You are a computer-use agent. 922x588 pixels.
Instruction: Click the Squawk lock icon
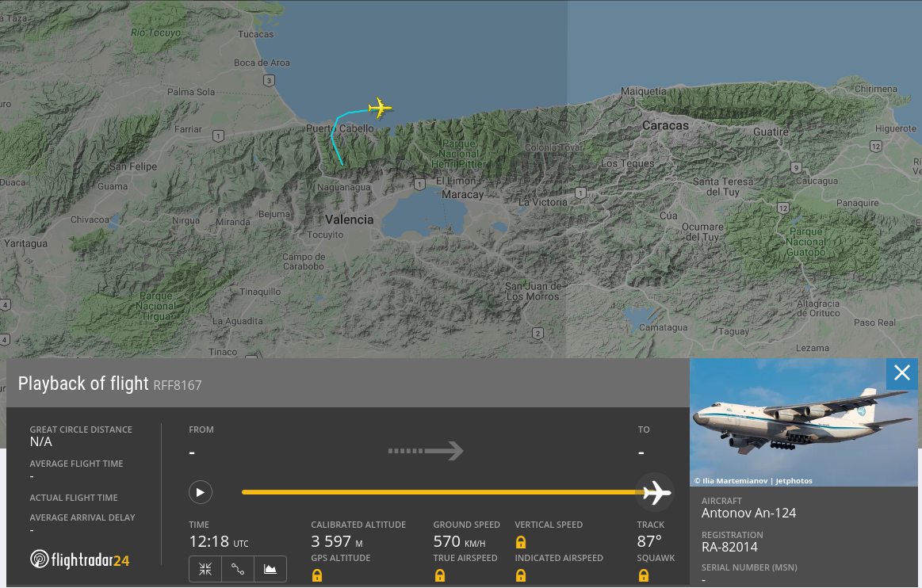point(644,575)
